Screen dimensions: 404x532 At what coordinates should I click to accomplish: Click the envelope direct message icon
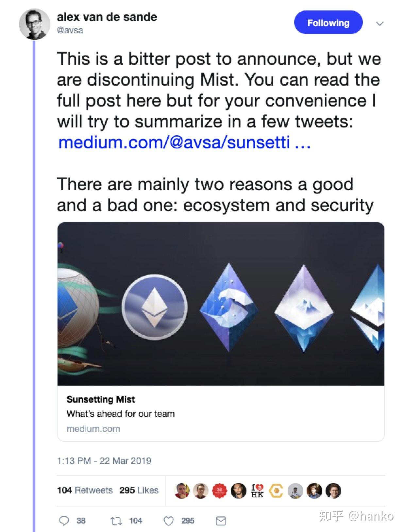tap(221, 521)
